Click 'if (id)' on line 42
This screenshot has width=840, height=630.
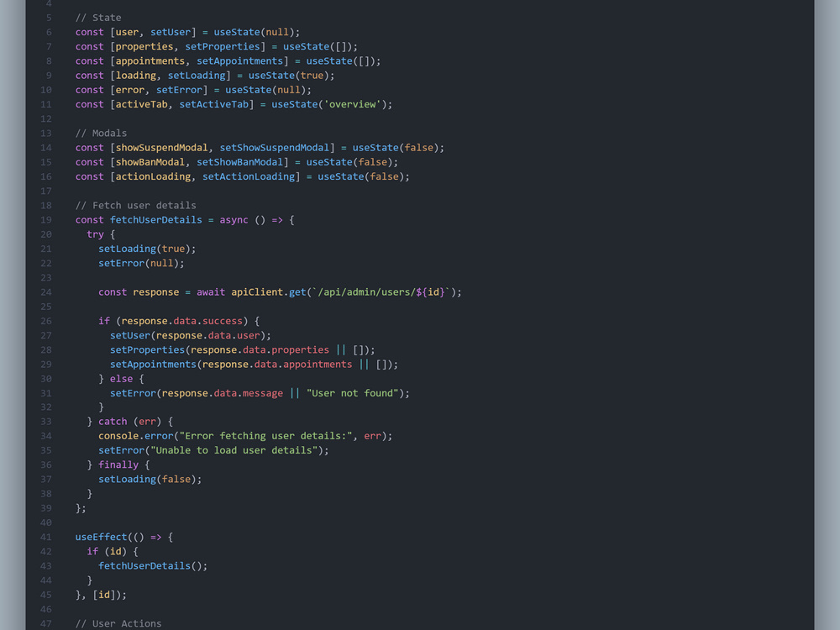pyautogui.click(x=107, y=553)
